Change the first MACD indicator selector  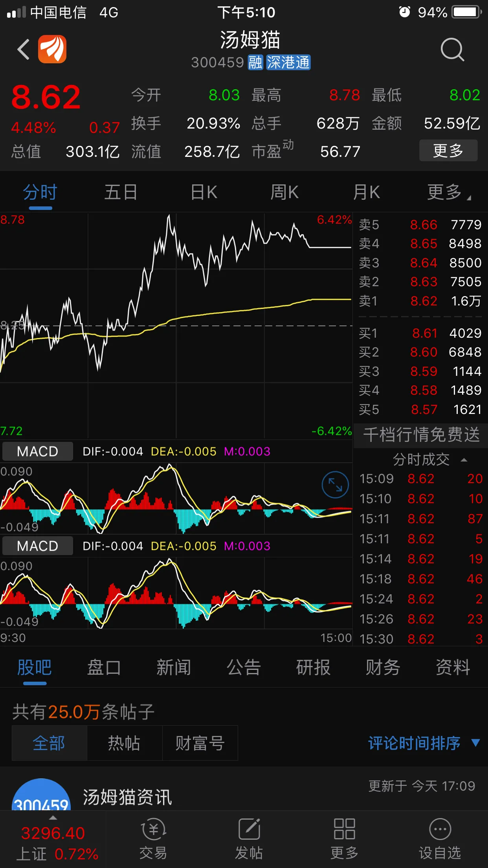[x=38, y=451]
